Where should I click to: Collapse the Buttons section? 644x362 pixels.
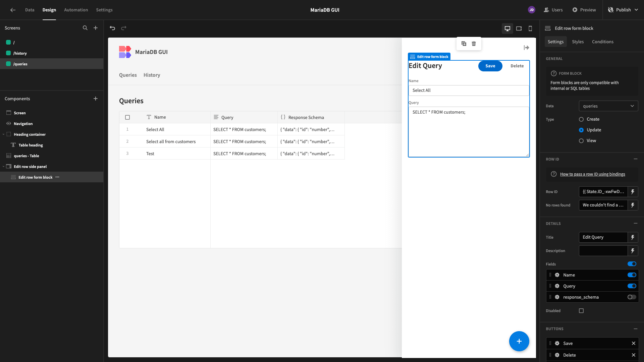[x=636, y=329]
